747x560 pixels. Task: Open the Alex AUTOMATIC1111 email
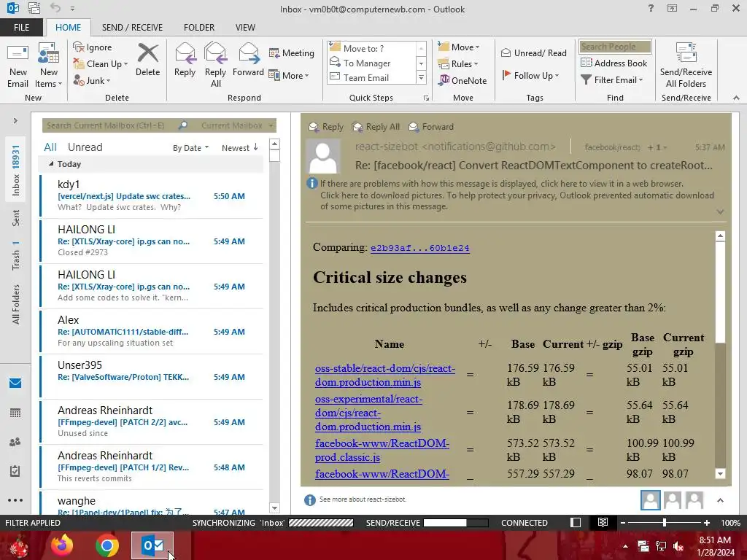(152, 332)
